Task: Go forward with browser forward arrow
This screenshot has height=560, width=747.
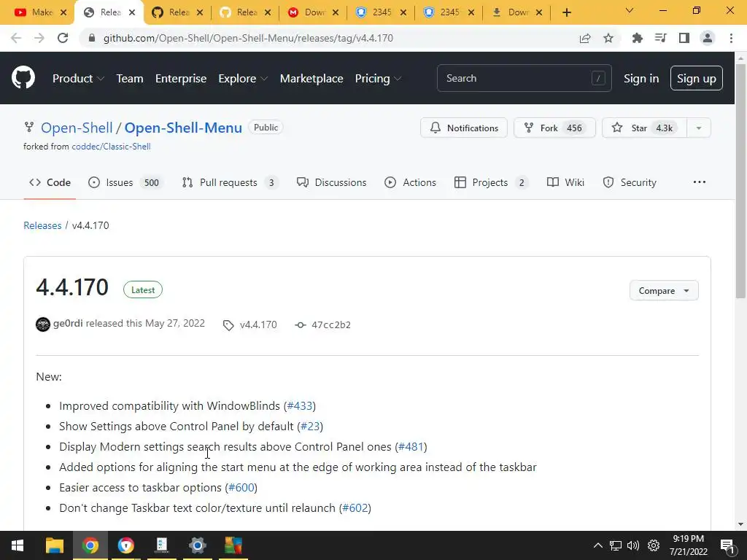Action: coord(39,38)
